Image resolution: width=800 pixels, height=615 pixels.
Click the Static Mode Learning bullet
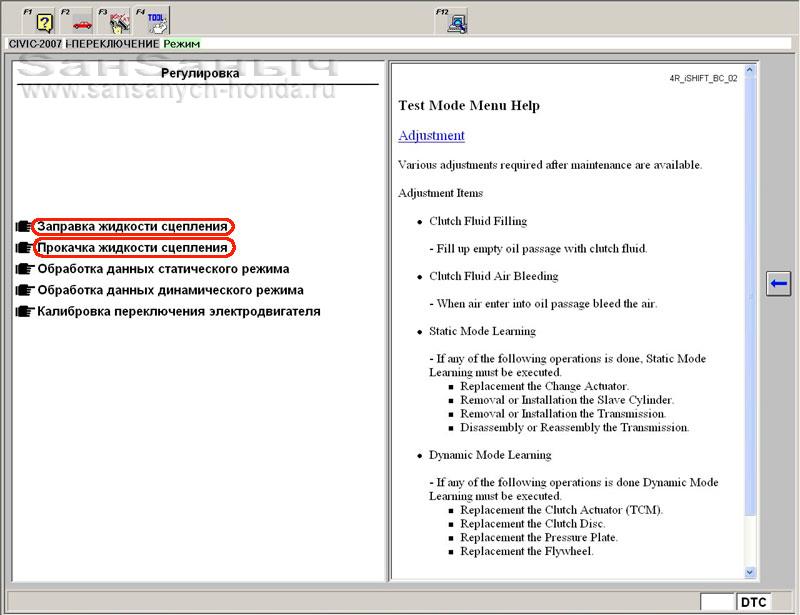(482, 331)
